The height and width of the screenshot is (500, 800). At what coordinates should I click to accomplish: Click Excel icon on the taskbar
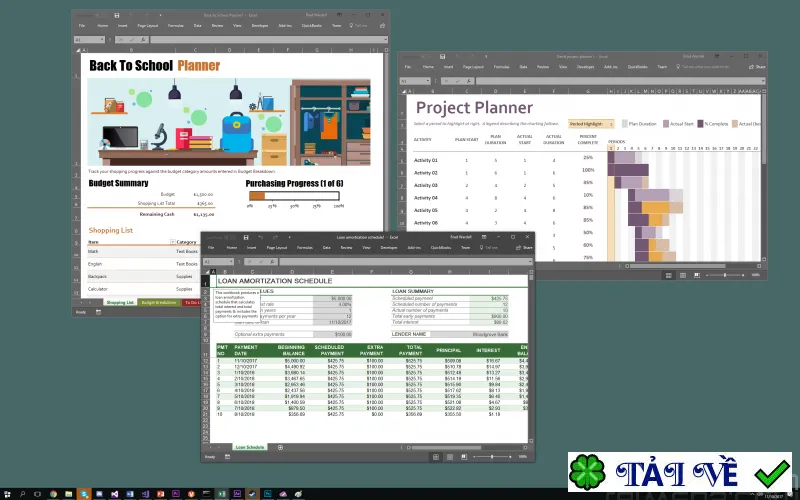pyautogui.click(x=222, y=494)
